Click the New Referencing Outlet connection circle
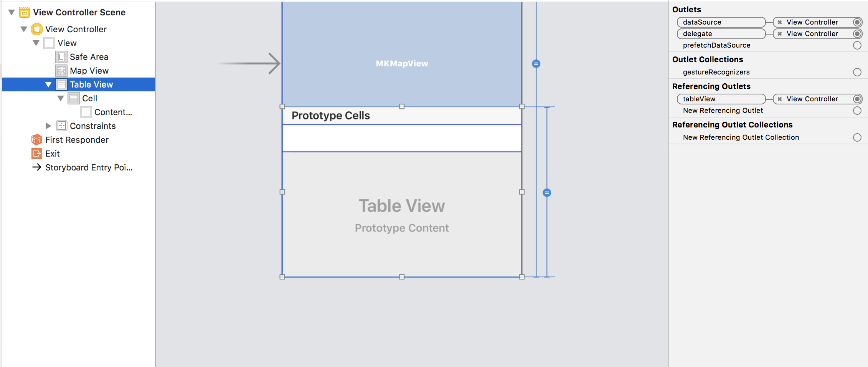 click(x=857, y=111)
